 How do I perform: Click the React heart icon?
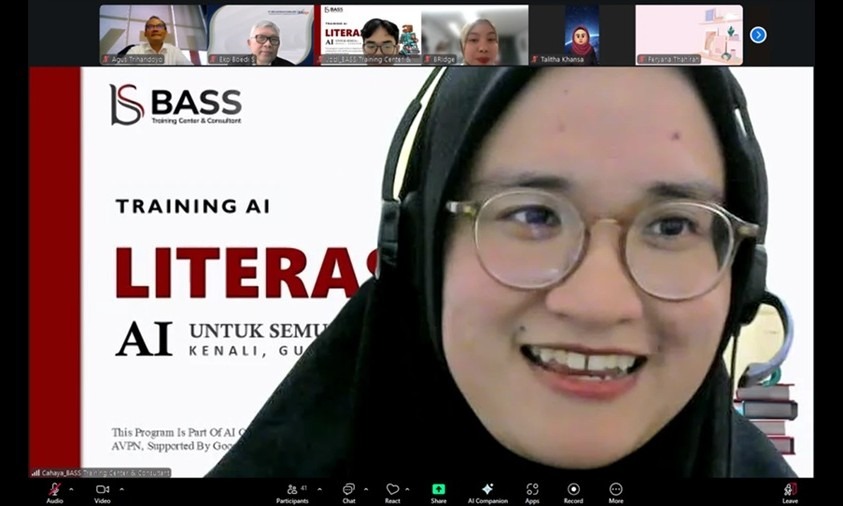point(392,489)
